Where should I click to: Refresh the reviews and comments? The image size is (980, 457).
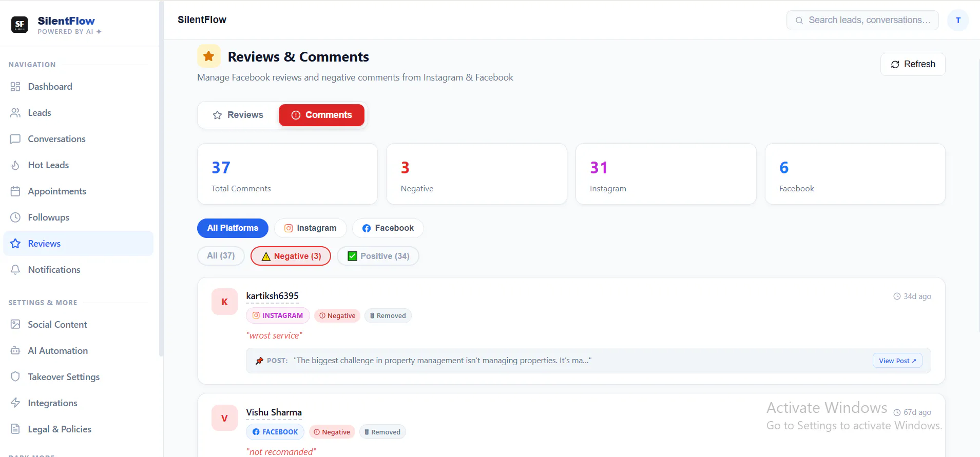click(913, 64)
